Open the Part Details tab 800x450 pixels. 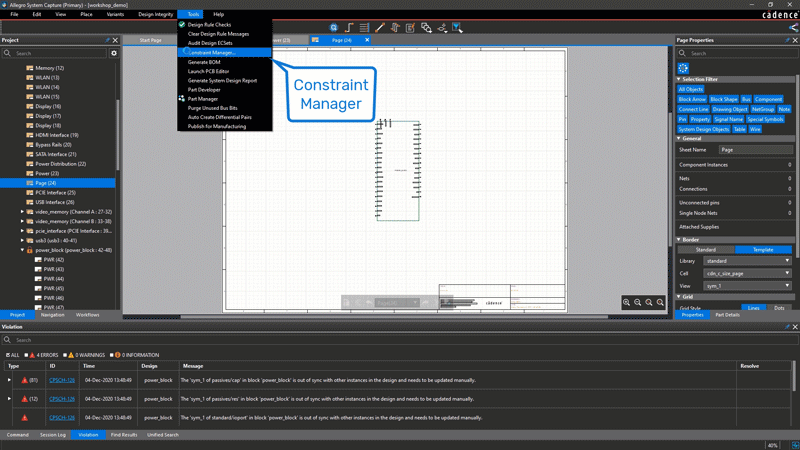coord(727,315)
